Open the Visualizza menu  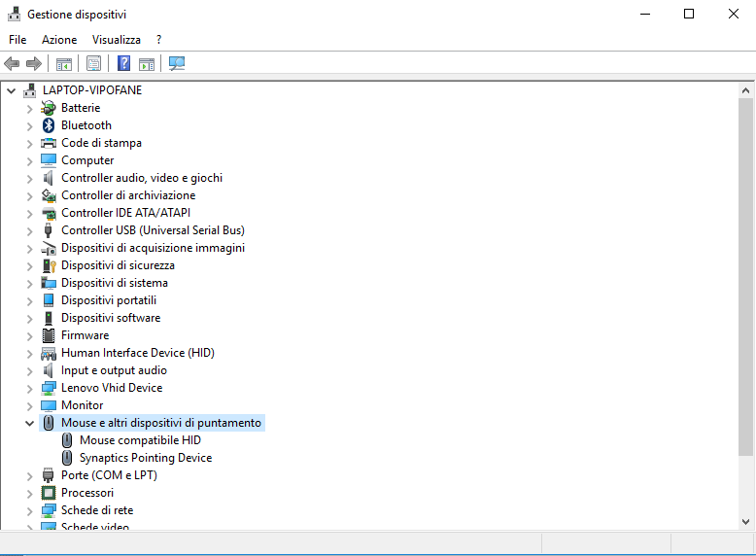(116, 40)
